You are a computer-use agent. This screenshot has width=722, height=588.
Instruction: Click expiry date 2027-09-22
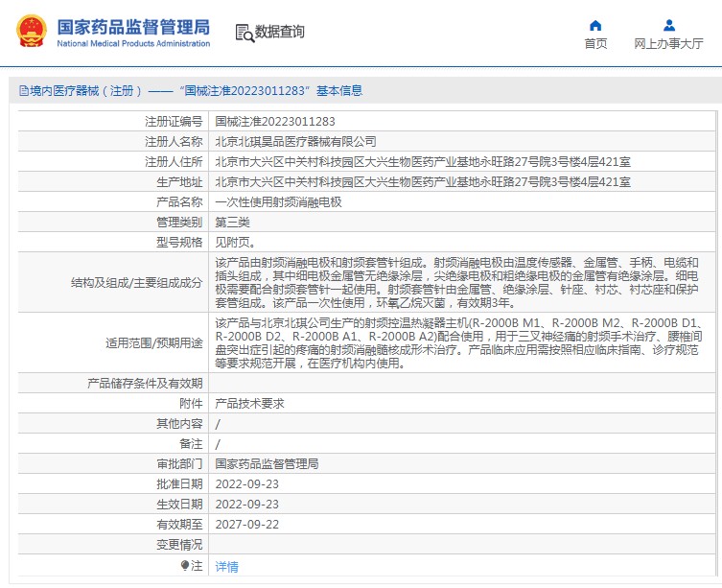pyautogui.click(x=246, y=525)
